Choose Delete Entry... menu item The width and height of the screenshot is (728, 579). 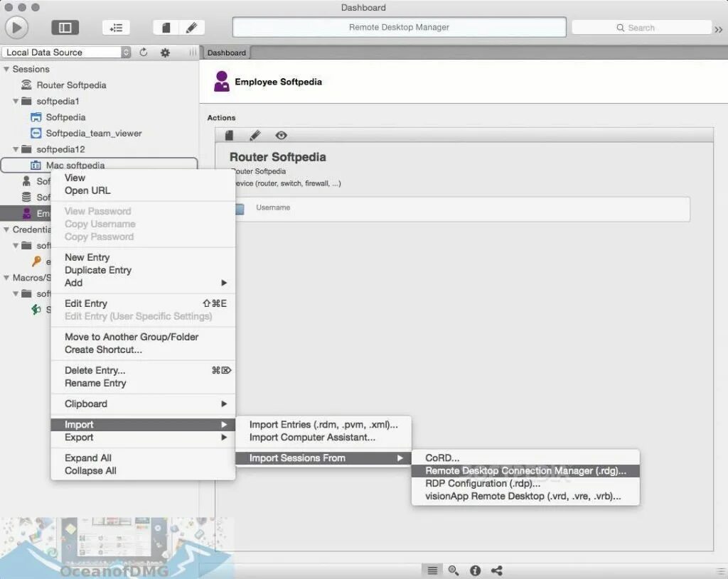[143, 369]
